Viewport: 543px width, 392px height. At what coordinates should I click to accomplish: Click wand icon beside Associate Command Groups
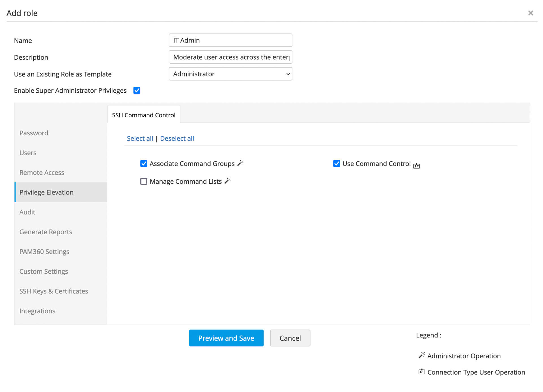240,163
